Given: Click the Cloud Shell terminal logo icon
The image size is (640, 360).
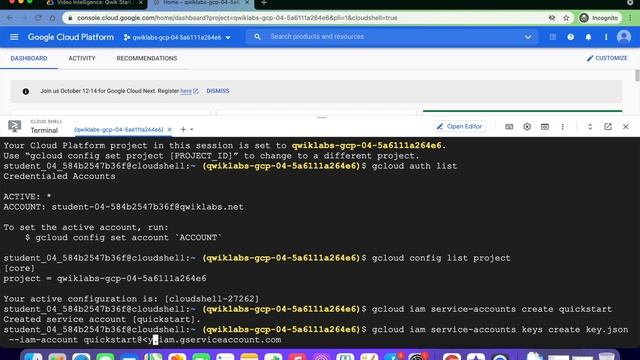Looking at the screenshot, I should [15, 126].
